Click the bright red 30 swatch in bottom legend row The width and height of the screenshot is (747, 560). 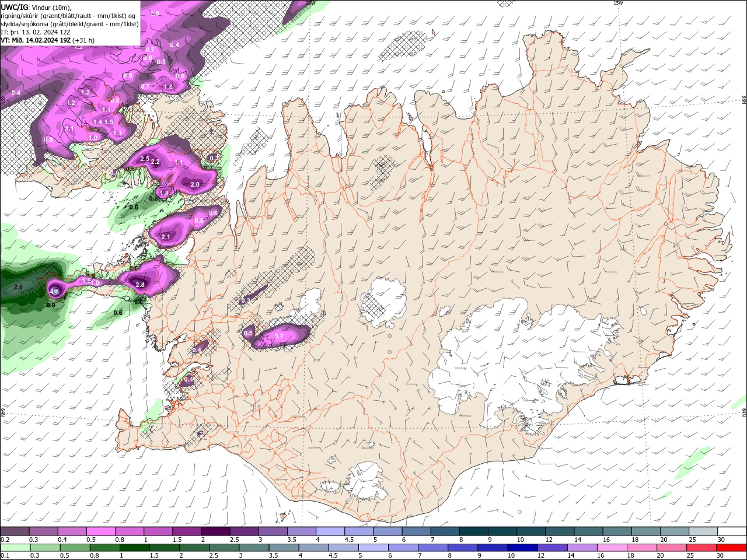click(731, 548)
